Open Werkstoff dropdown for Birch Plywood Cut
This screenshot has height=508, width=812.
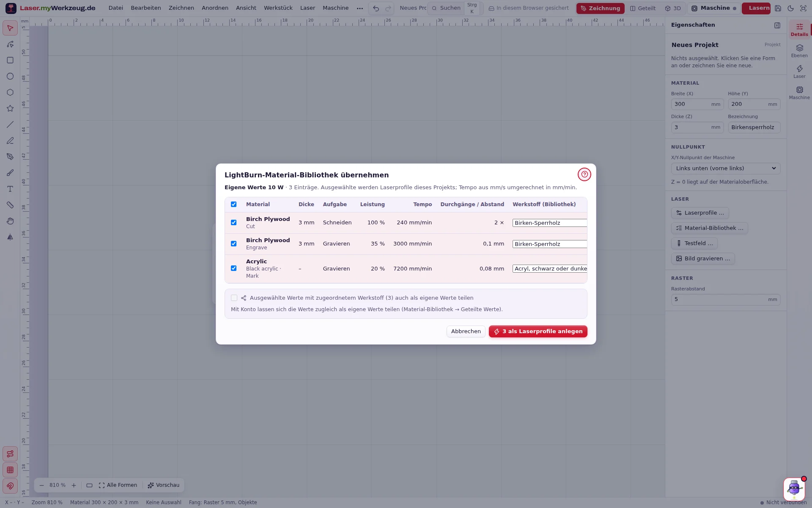549,223
